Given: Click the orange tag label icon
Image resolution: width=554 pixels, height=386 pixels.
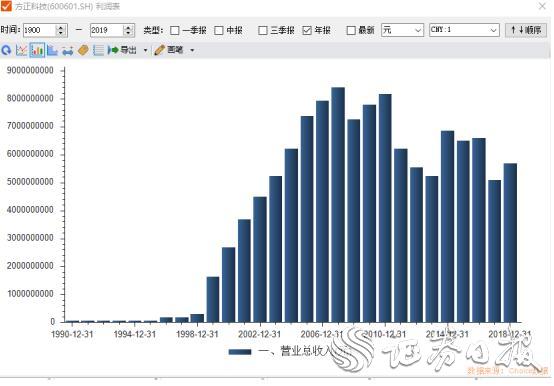Looking at the screenshot, I should coord(83,51).
